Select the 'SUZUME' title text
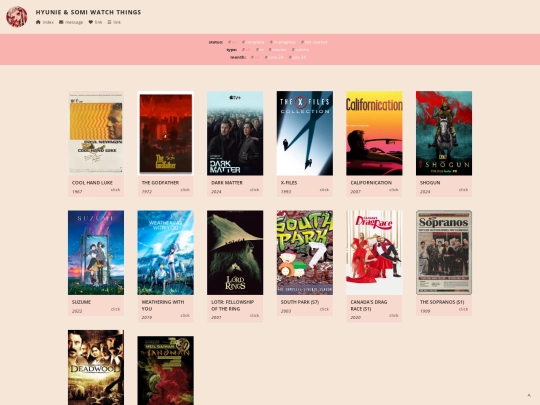540x405 pixels. tap(81, 302)
